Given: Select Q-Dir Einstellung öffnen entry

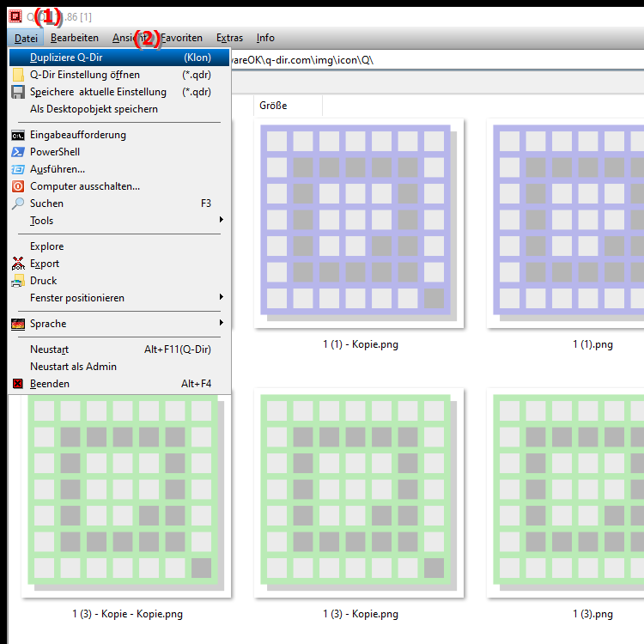Looking at the screenshot, I should point(119,75).
